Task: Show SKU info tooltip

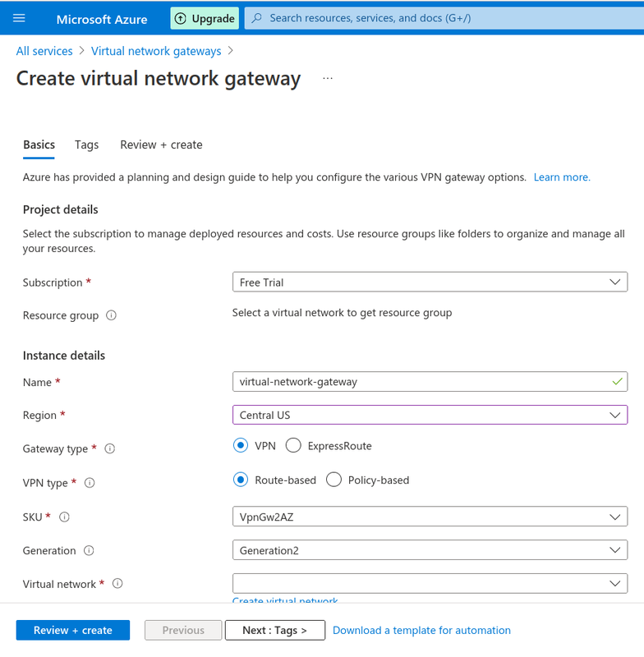Action: tap(64, 517)
